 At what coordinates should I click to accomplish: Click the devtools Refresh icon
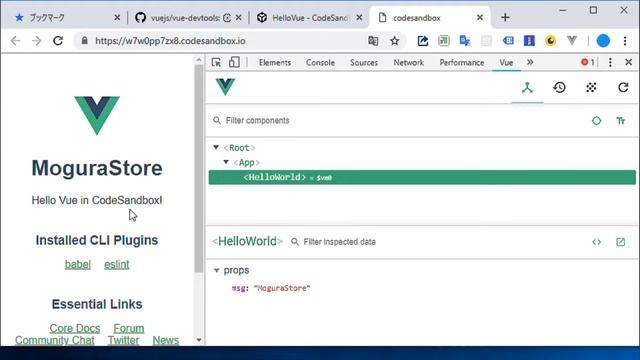click(623, 87)
